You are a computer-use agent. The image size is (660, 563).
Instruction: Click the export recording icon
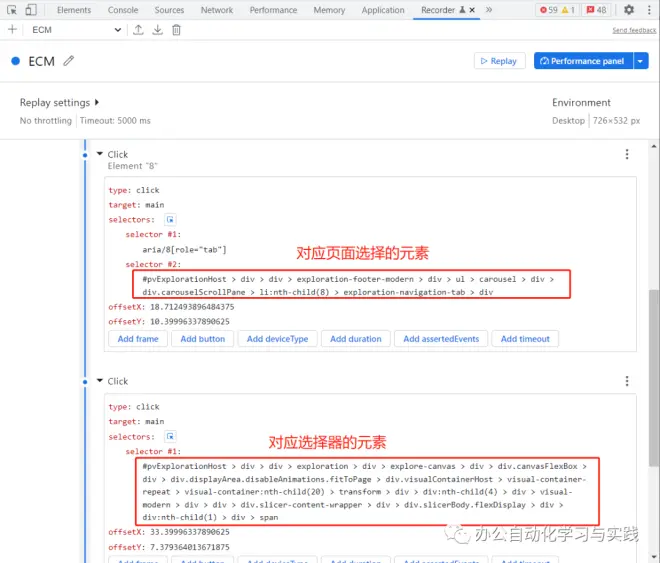[157, 30]
